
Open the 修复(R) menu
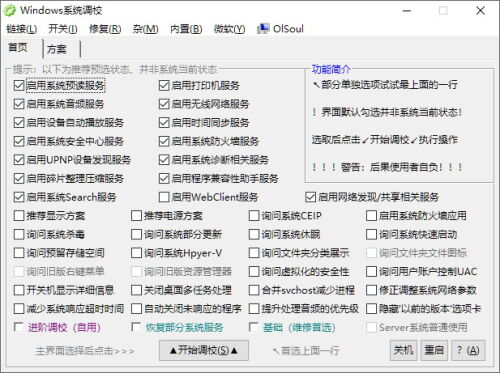tap(105, 29)
